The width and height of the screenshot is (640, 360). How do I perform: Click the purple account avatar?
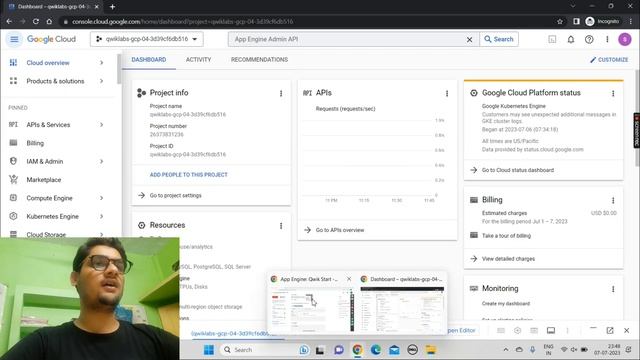(x=624, y=40)
